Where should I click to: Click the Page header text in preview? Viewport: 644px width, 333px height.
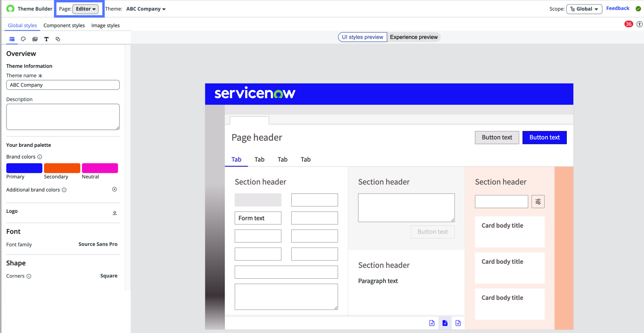click(257, 138)
